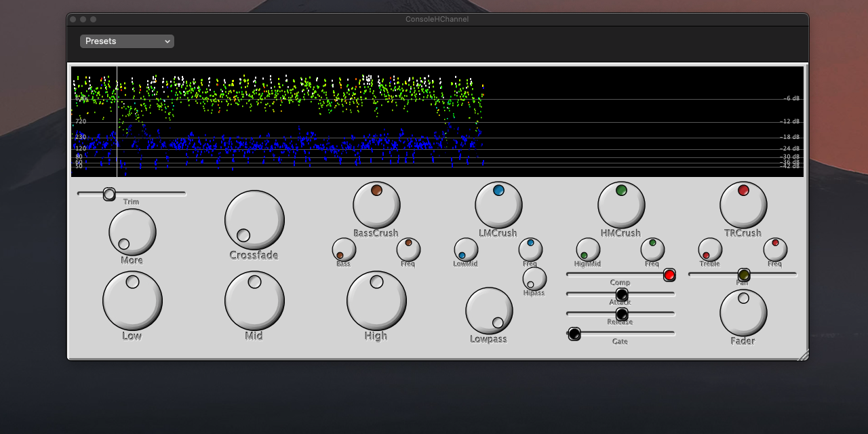The height and width of the screenshot is (434, 868).
Task: Click the red Freq knob beside Treble
Action: [x=775, y=250]
